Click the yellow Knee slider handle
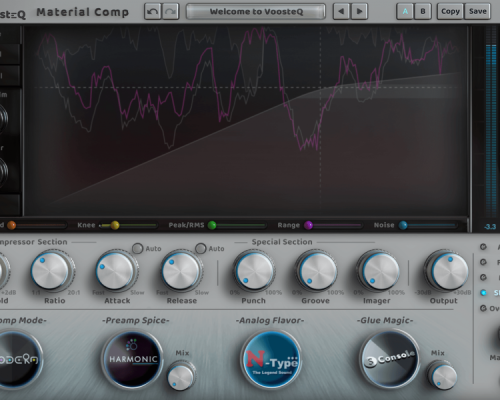The height and width of the screenshot is (400, 500). click(115, 225)
